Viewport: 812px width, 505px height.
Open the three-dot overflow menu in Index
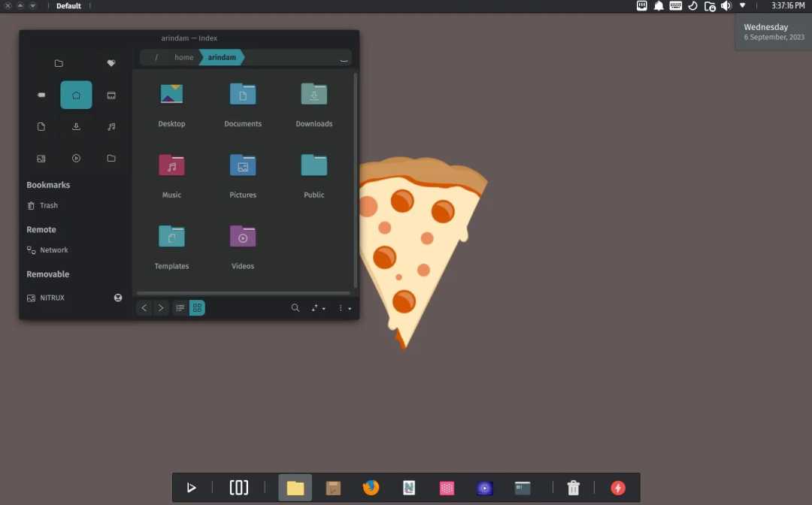tap(342, 307)
